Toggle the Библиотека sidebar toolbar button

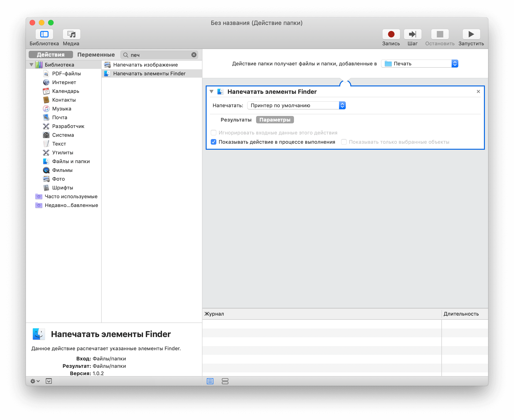point(44,34)
